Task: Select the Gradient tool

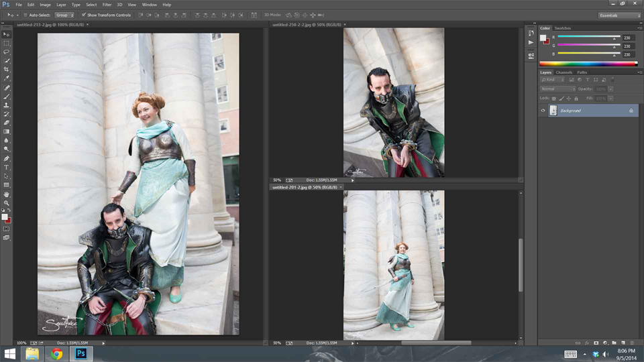Action: point(6,132)
